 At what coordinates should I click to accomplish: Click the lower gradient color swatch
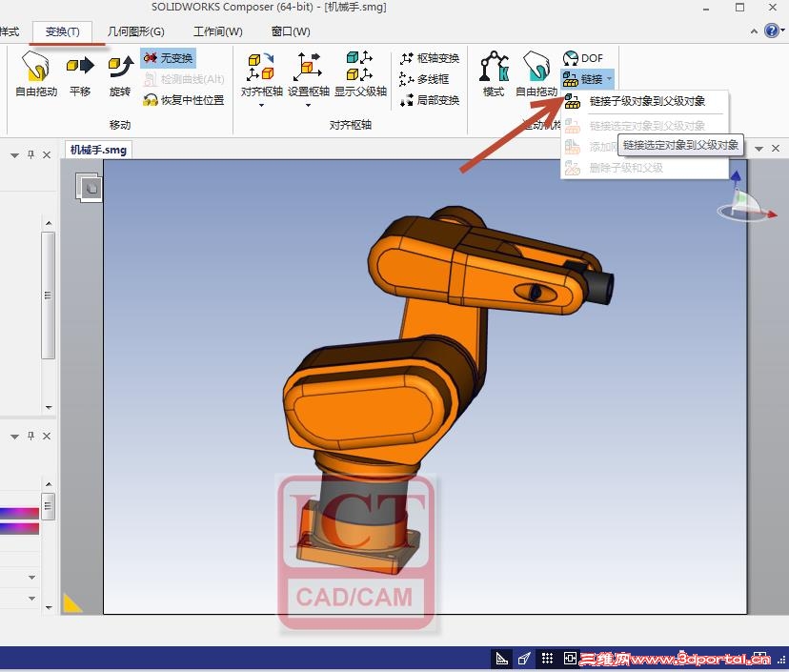[x=20, y=528]
